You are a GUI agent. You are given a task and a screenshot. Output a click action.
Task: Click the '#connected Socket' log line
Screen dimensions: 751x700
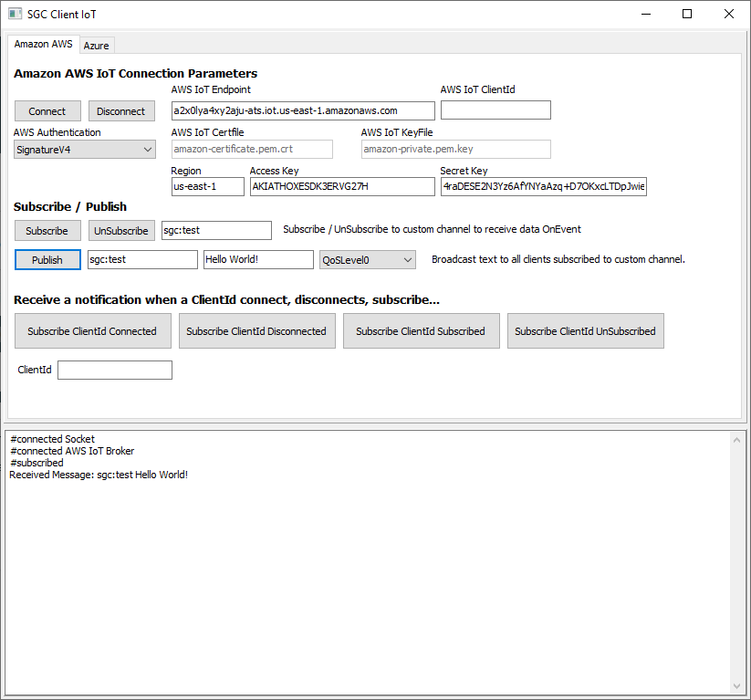(52, 439)
